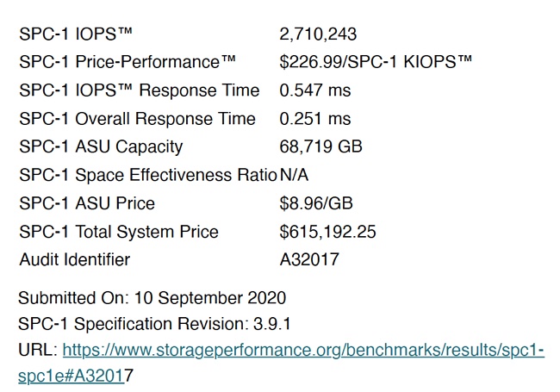Click the 0.251 ms value

point(315,119)
